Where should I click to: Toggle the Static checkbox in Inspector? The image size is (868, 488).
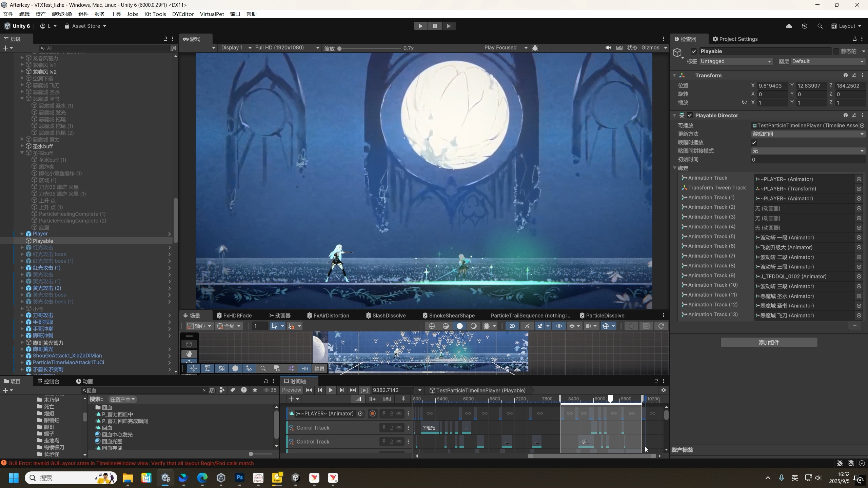click(836, 52)
